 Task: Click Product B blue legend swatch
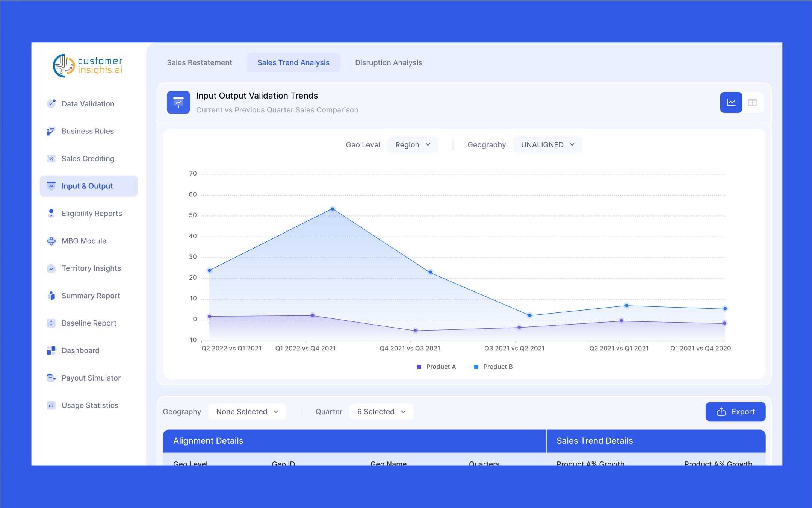[x=476, y=367]
